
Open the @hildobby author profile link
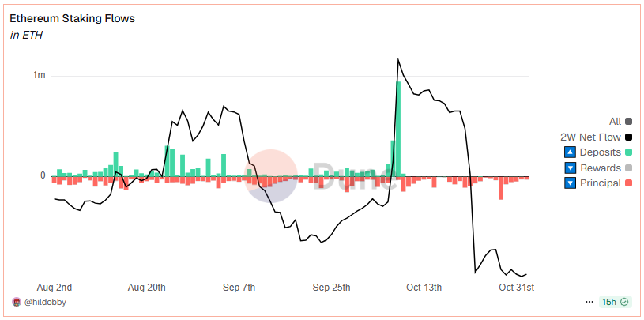point(45,302)
